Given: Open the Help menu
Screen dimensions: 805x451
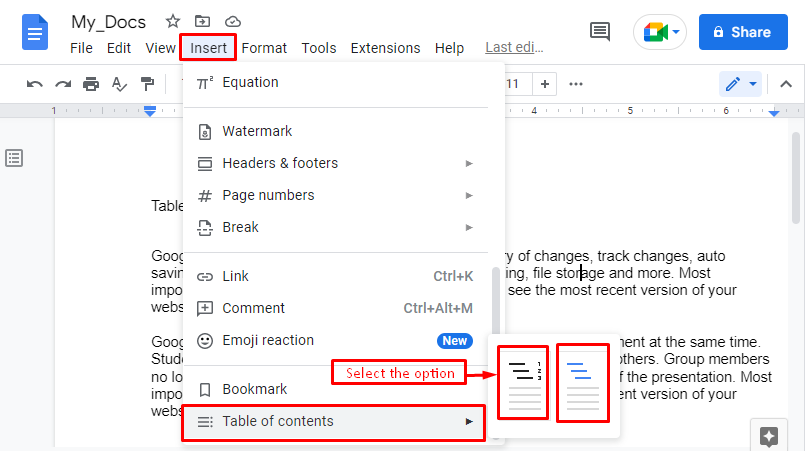Looking at the screenshot, I should pos(449,48).
